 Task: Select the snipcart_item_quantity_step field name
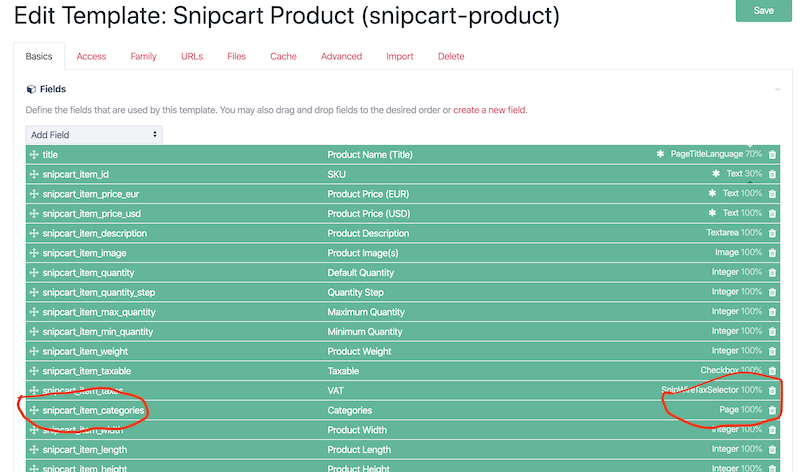[98, 292]
